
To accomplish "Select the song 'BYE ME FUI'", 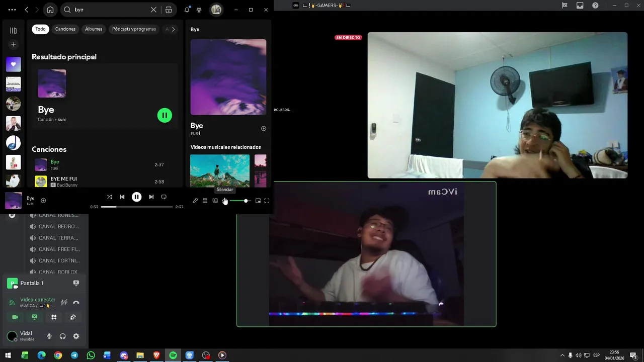I will pos(63,178).
